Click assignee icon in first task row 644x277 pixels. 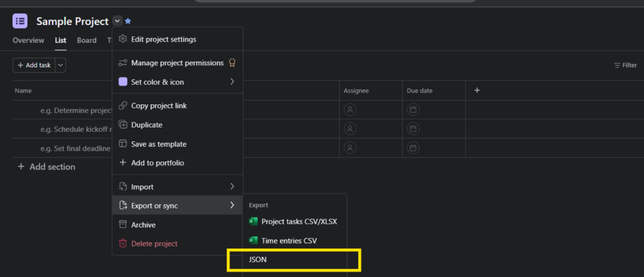350,110
